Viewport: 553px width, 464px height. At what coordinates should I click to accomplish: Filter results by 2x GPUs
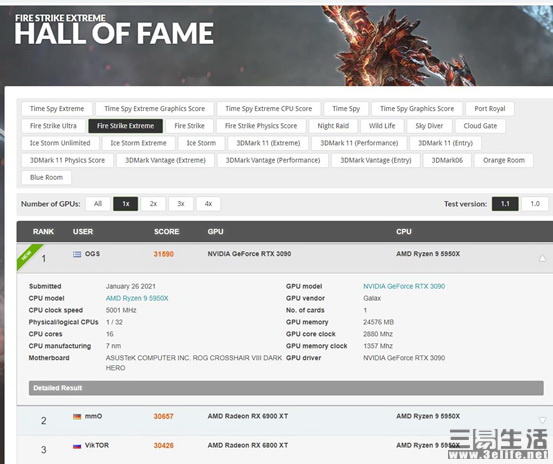click(153, 204)
